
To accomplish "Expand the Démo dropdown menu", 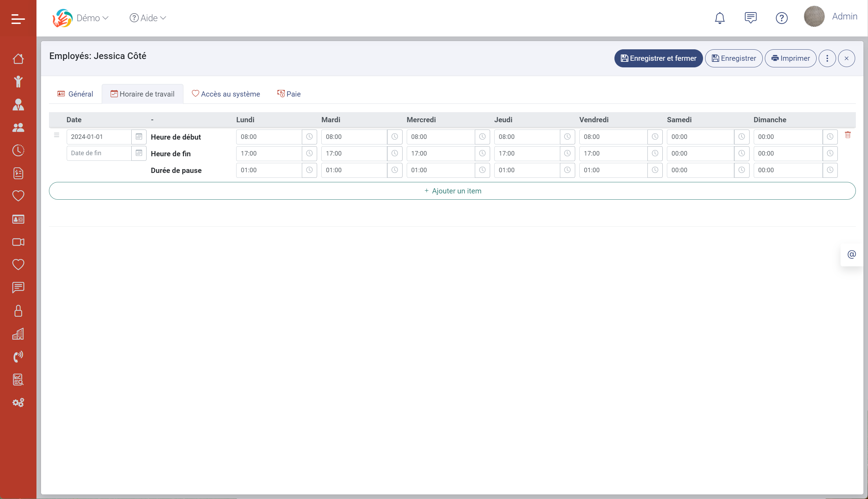I will (x=92, y=18).
